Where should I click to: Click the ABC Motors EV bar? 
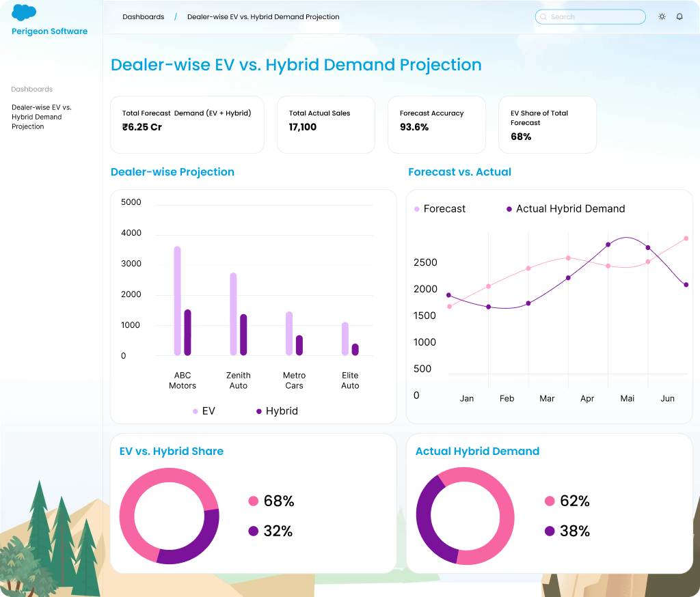coord(177,301)
